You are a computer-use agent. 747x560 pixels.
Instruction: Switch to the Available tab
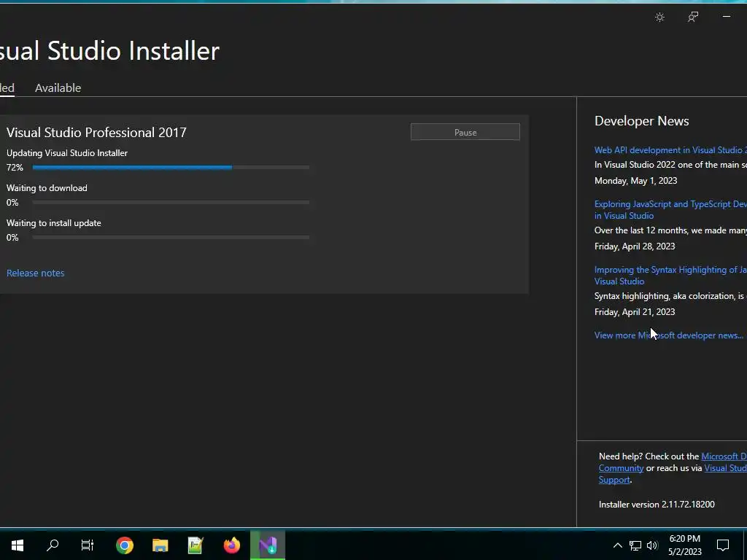pyautogui.click(x=58, y=88)
